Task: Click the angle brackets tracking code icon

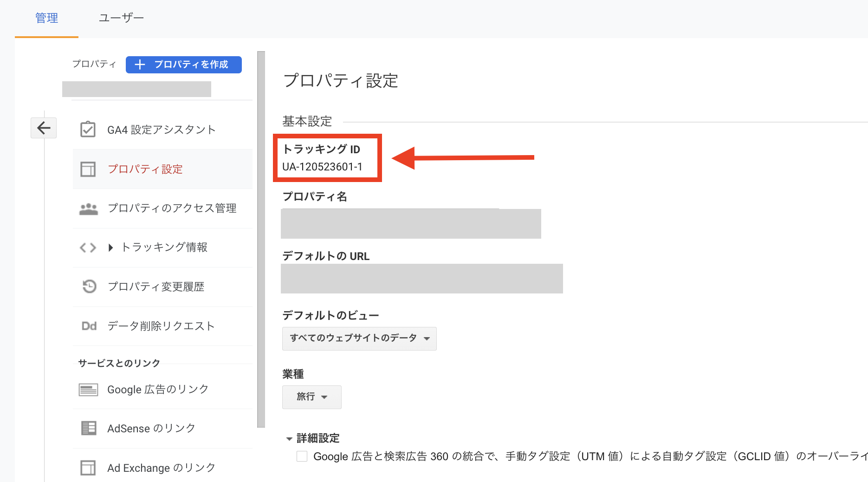Action: [88, 248]
